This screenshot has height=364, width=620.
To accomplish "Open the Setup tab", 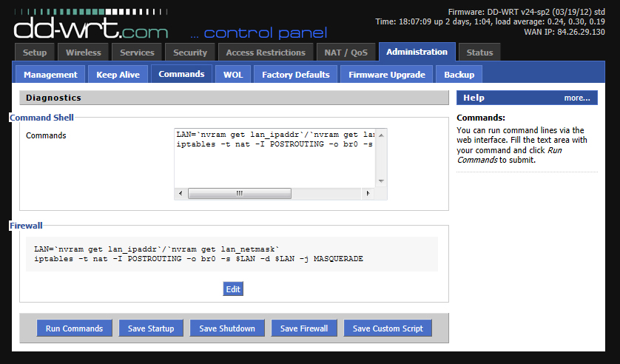I will click(35, 53).
